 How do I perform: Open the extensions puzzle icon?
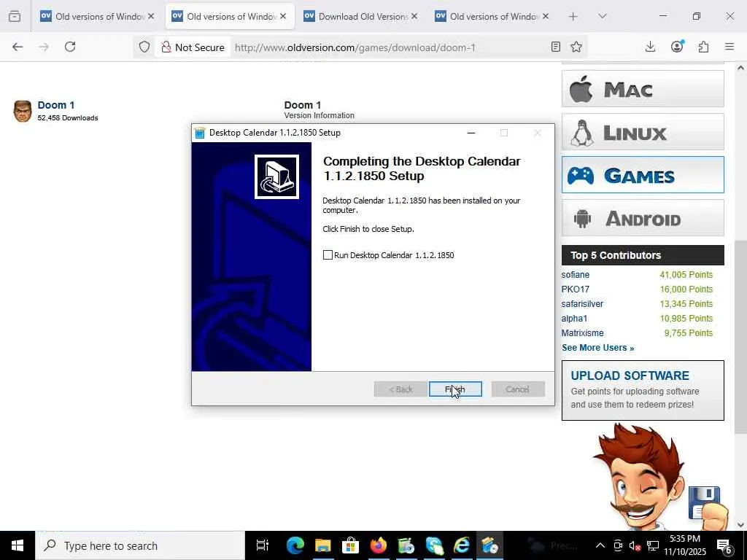click(x=704, y=47)
